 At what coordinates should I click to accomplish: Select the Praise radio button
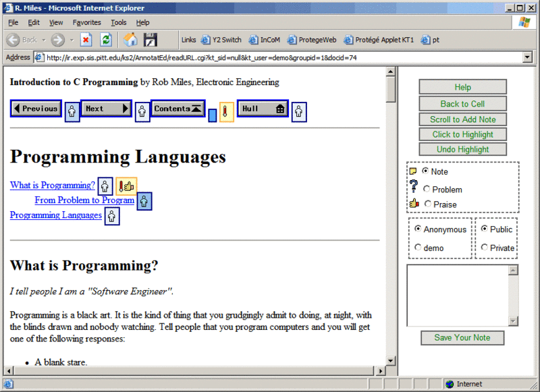tap(428, 204)
